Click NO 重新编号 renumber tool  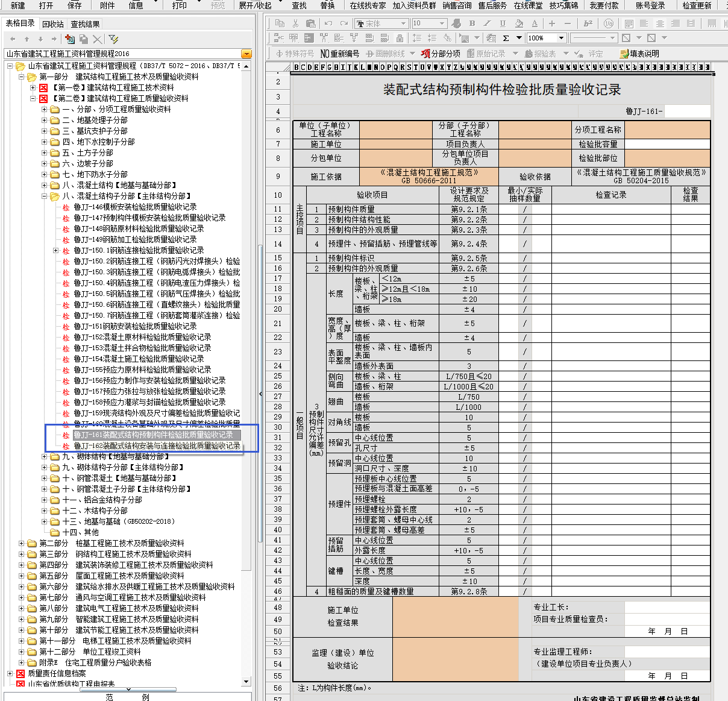[339, 54]
